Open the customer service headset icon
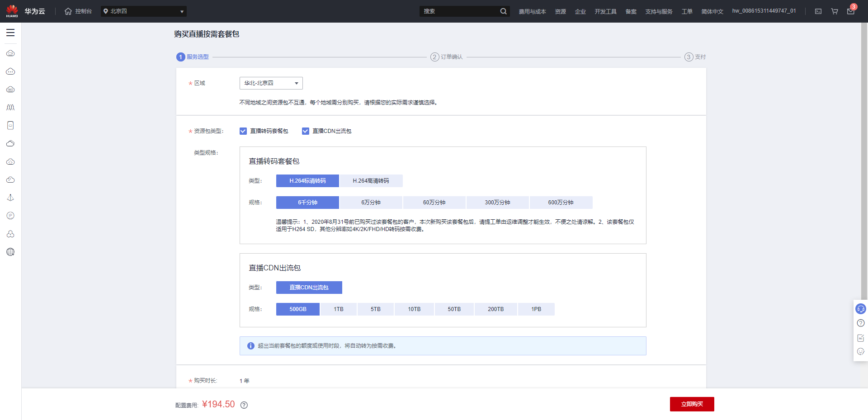The width and height of the screenshot is (868, 420). click(x=861, y=309)
